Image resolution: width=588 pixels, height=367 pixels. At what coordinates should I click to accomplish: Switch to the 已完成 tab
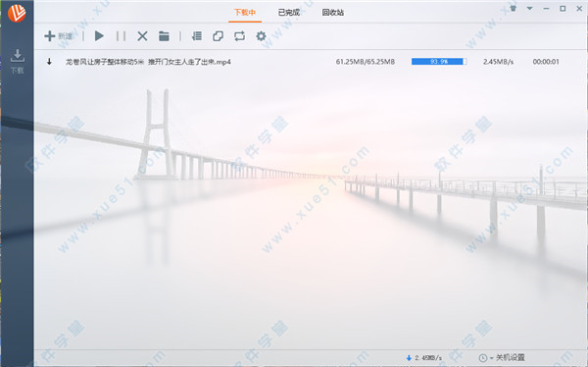pos(289,13)
